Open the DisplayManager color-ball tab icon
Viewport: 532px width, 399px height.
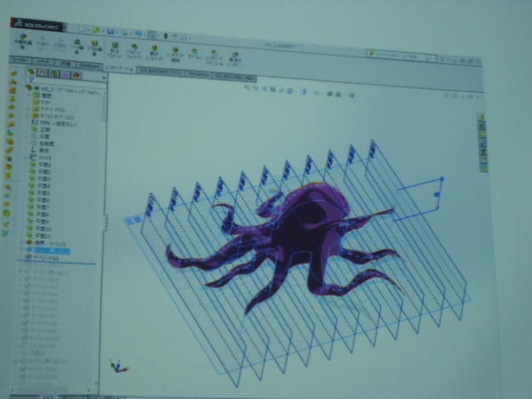click(76, 76)
